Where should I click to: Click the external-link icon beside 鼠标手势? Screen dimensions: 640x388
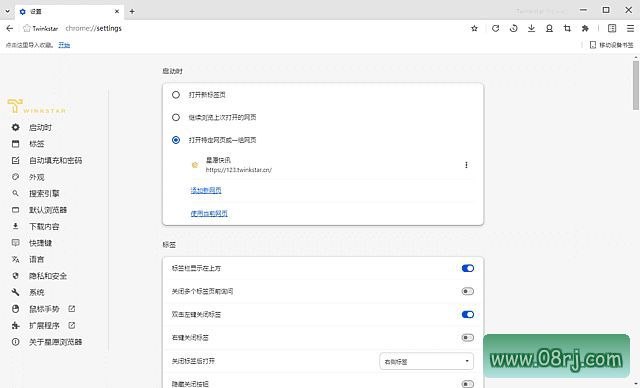(x=72, y=309)
